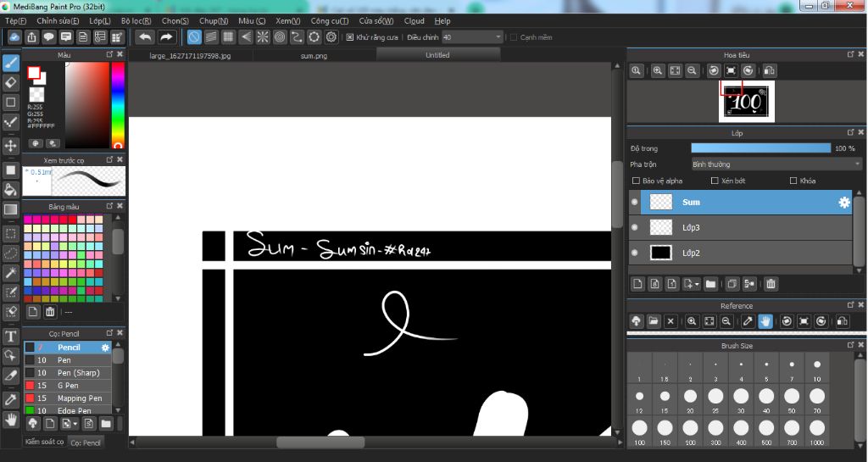Pick the eyedropper in the Reference panel
Viewport: 868px width, 462px height.
pyautogui.click(x=748, y=321)
